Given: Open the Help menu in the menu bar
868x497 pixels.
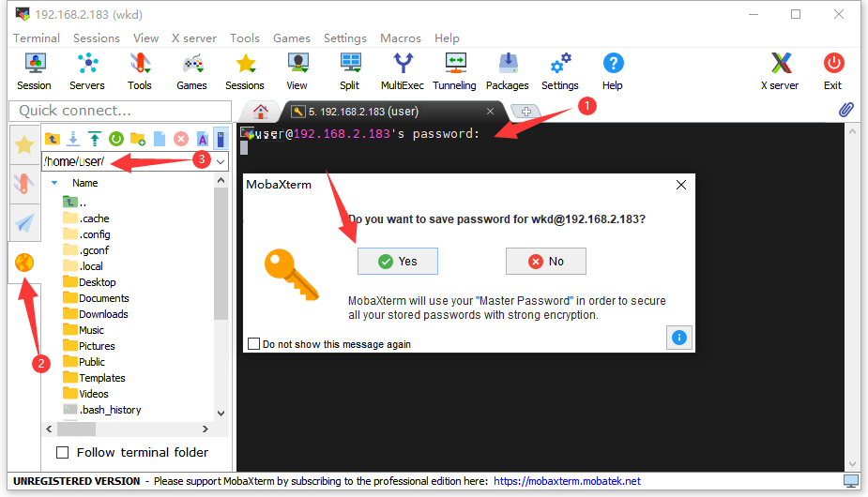Looking at the screenshot, I should pos(447,38).
